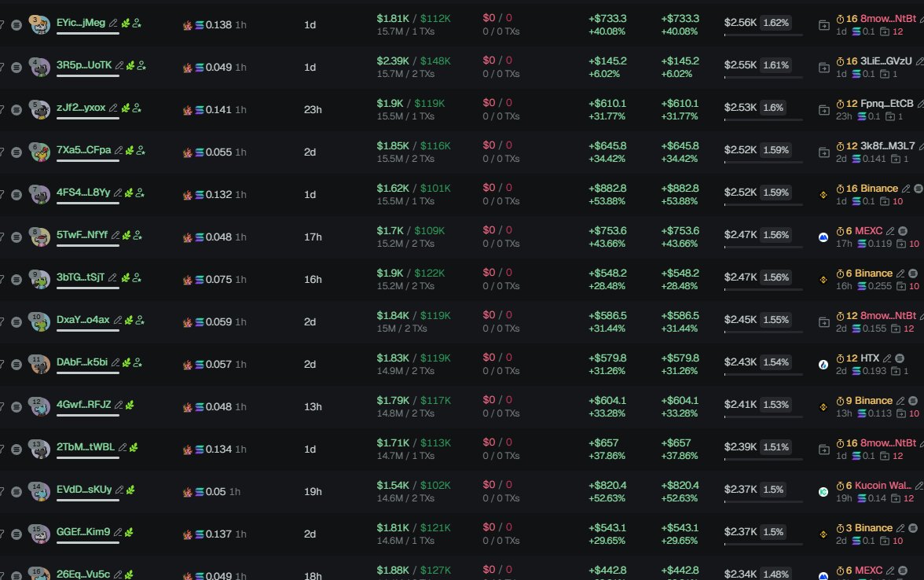Image resolution: width=924 pixels, height=580 pixels.
Task: Click the $2.37K value with Kucoin funding
Action: click(740, 489)
